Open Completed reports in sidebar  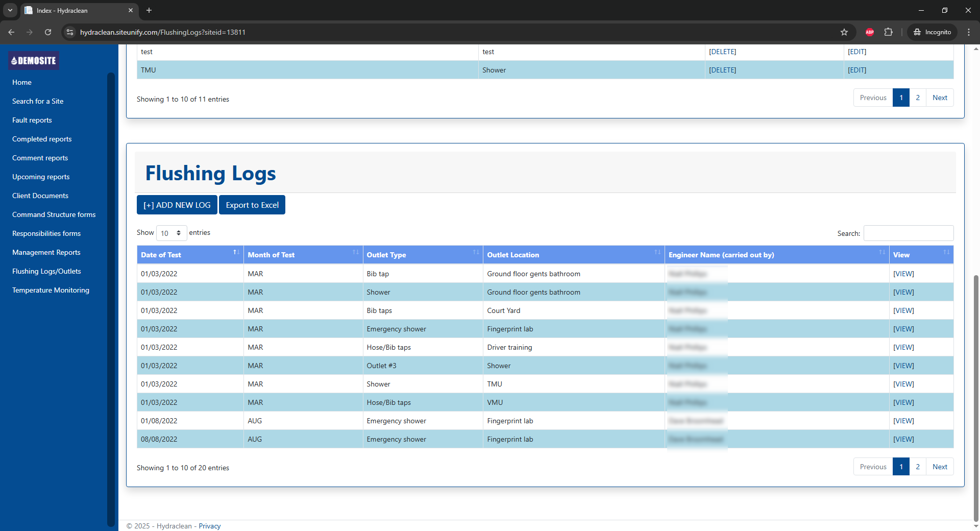coord(42,139)
